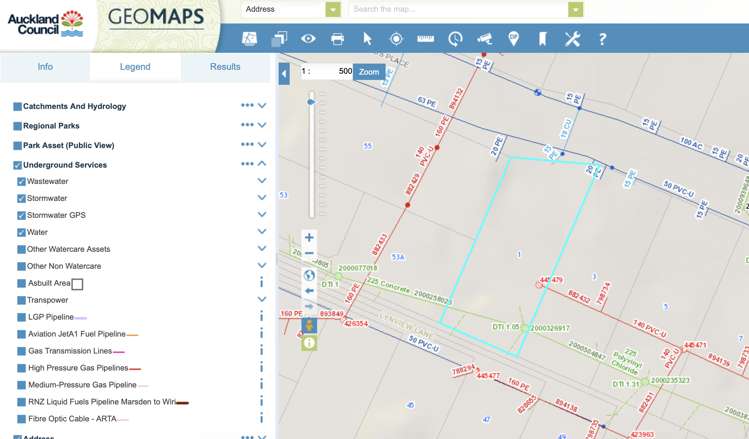Enable the Transpower layer checkbox
749x439 pixels.
click(22, 300)
